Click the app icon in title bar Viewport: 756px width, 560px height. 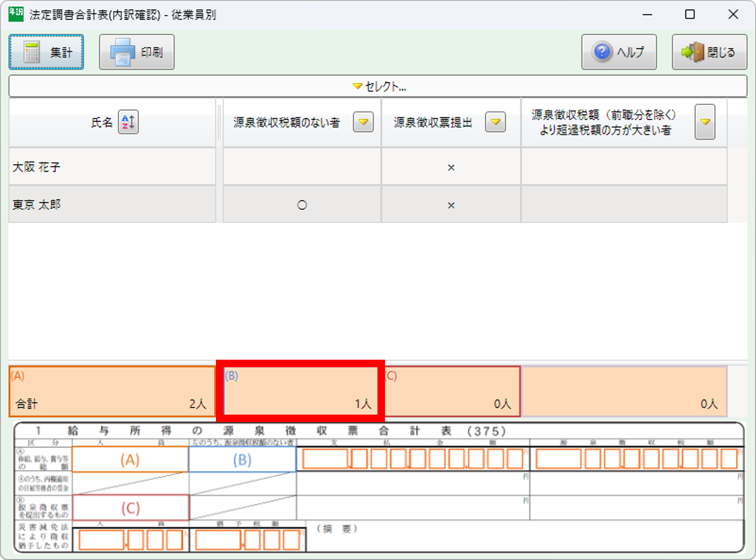tap(16, 14)
